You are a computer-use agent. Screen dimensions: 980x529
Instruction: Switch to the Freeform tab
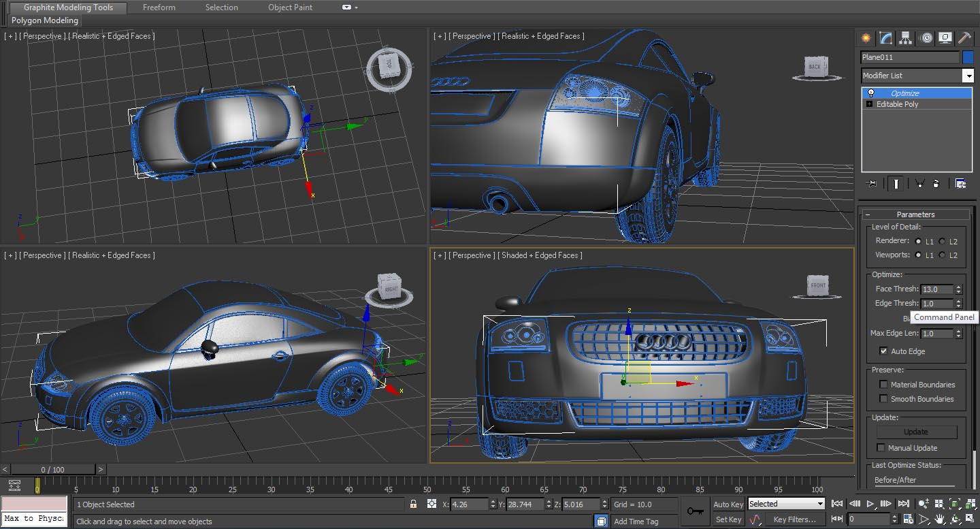pos(159,7)
